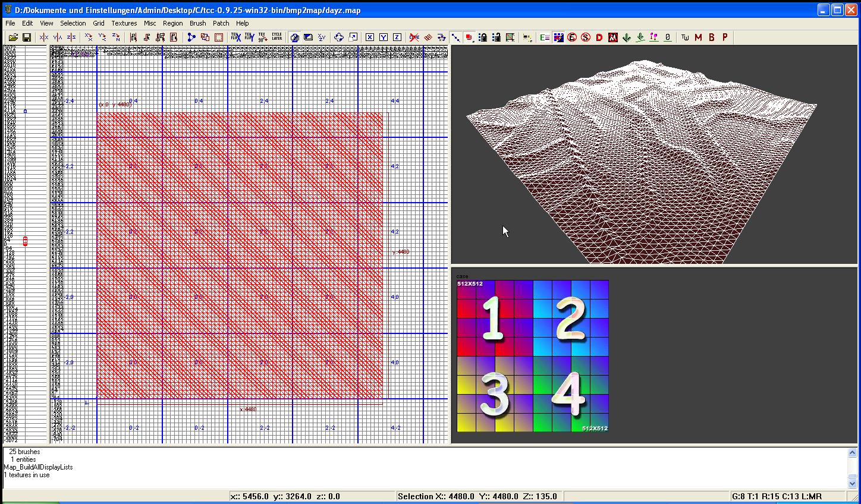Screen dimensions: 861x504
Task: Click the crossed-out E circle icon
Action: (572, 37)
